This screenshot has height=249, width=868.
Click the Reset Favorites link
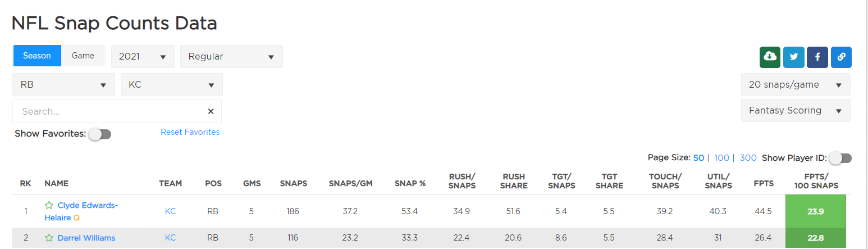coord(190,132)
